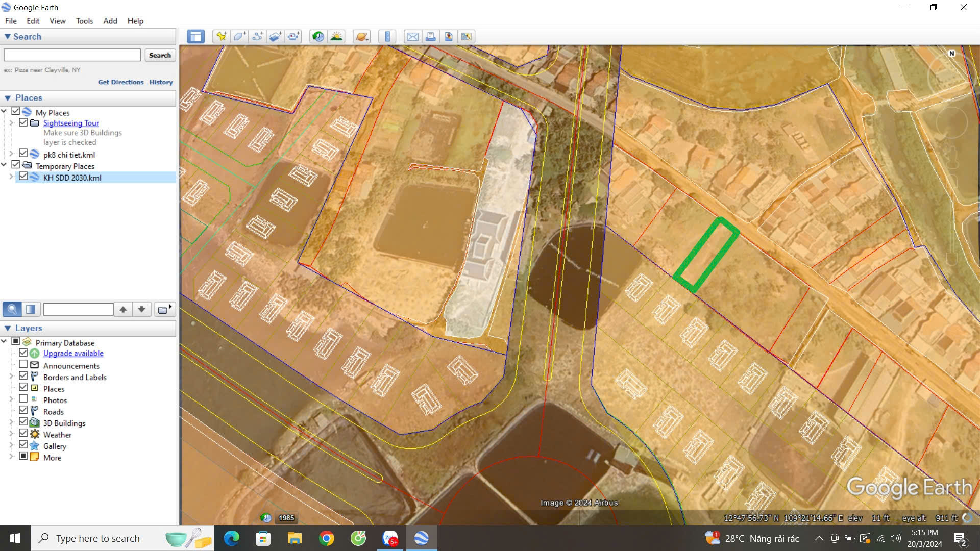Image resolution: width=980 pixels, height=551 pixels.
Task: Open the Add menu
Action: pos(110,21)
